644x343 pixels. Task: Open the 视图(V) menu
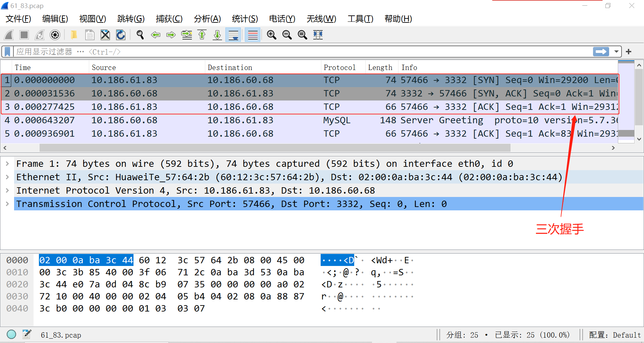coord(93,19)
